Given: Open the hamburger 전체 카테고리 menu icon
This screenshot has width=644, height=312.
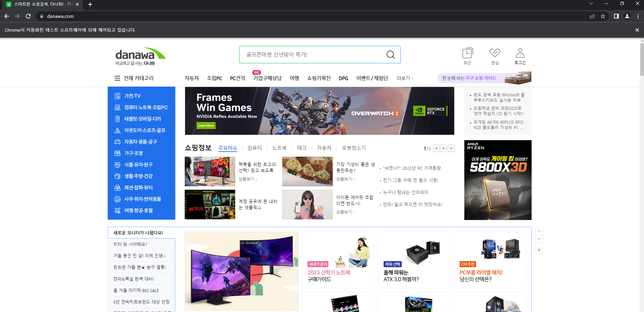Looking at the screenshot, I should tap(117, 78).
